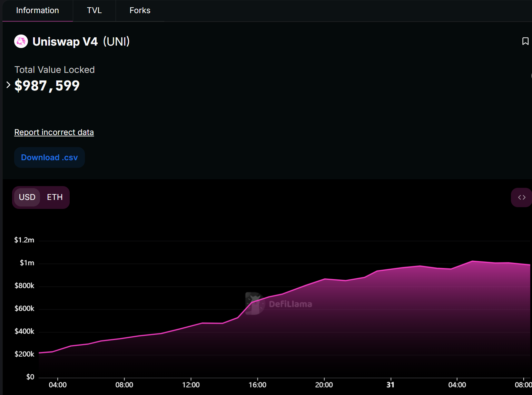The width and height of the screenshot is (532, 395).
Task: Click the 16:00 marker on the time axis
Action: coord(257,385)
